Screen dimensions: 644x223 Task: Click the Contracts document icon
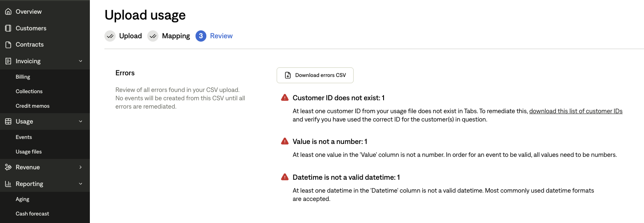point(8,45)
